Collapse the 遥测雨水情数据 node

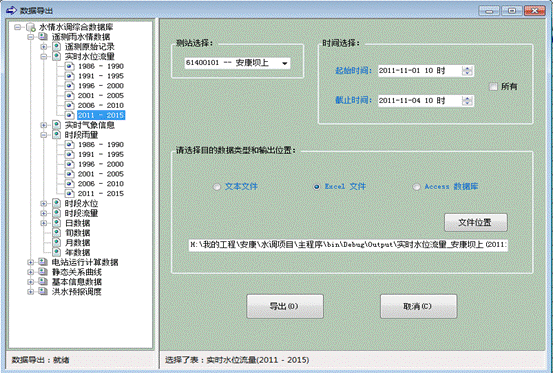point(30,37)
